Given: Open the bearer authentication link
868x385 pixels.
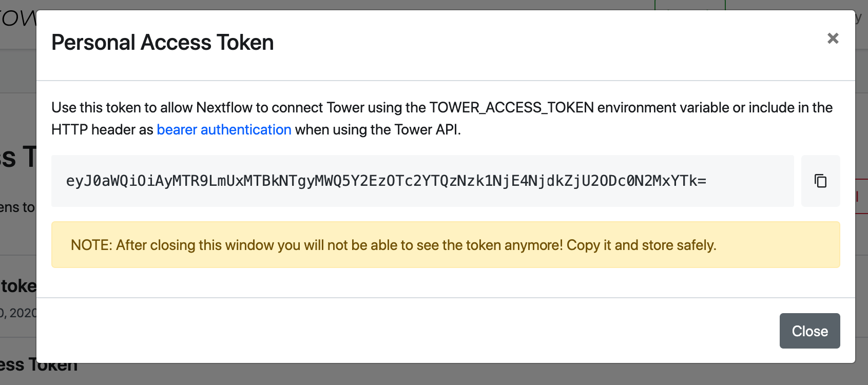Looking at the screenshot, I should tap(224, 130).
